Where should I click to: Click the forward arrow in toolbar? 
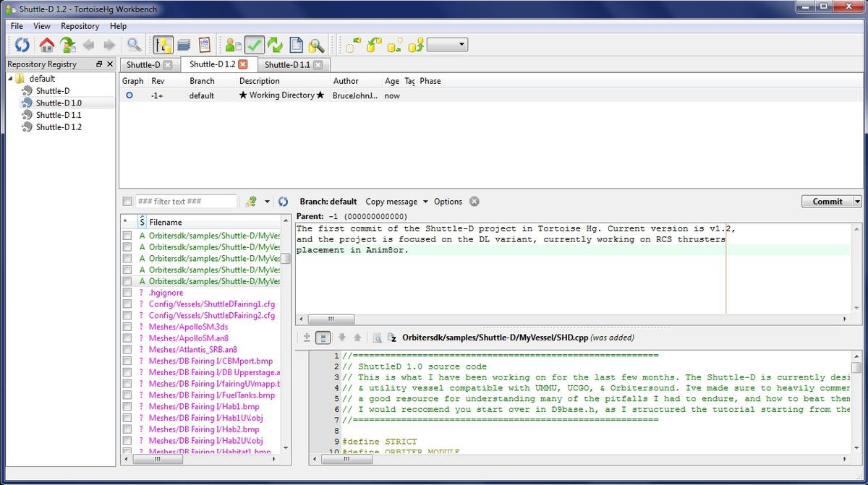coord(109,45)
